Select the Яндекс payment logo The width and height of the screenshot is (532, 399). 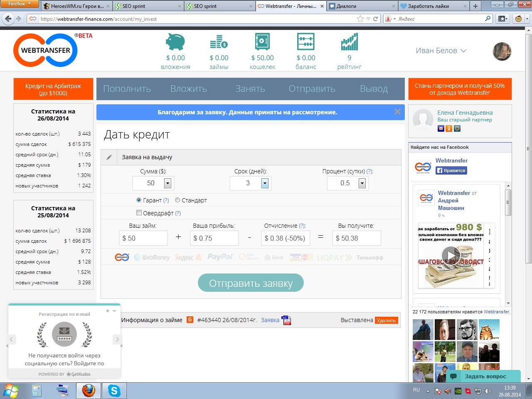click(188, 257)
